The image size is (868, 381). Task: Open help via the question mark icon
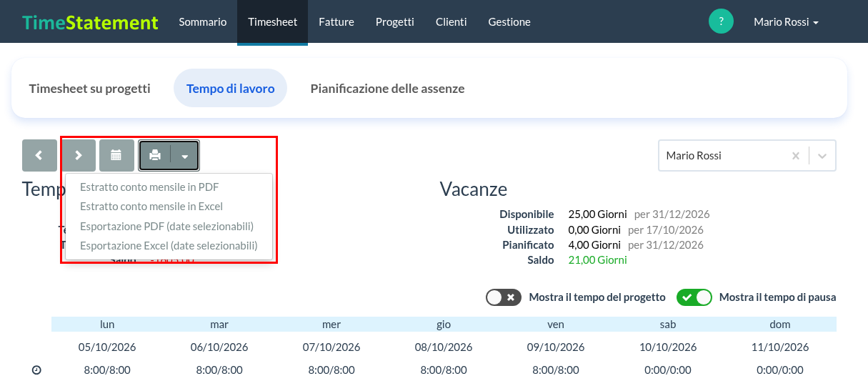tap(721, 21)
